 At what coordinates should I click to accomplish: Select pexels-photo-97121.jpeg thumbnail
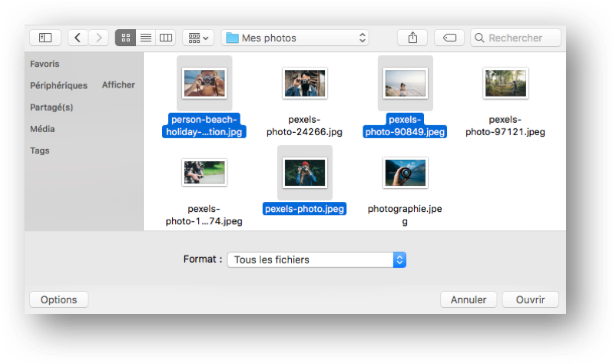[505, 83]
